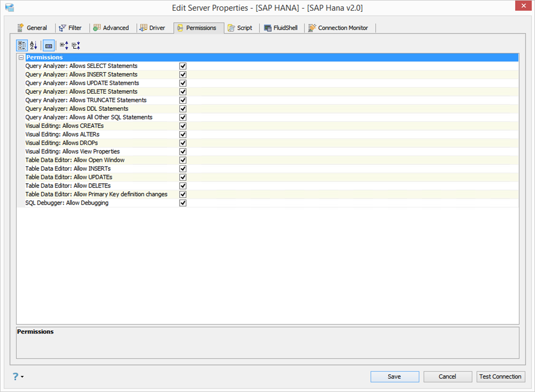
Task: Open the help dropdown arrow
Action: click(x=22, y=376)
